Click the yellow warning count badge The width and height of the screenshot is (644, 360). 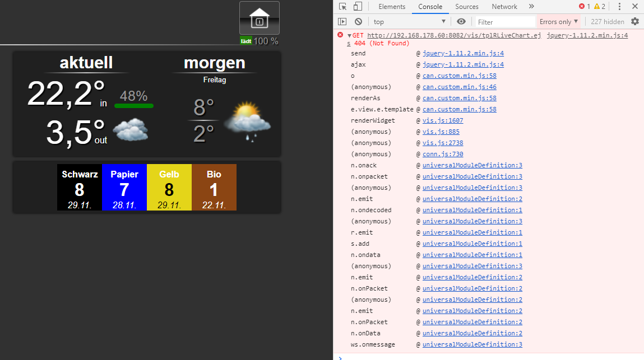point(600,7)
